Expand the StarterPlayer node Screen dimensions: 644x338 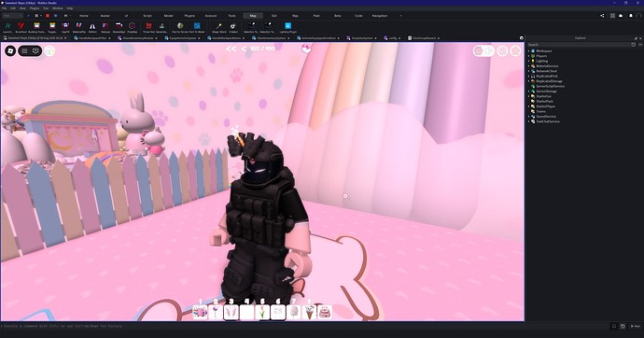[x=529, y=106]
